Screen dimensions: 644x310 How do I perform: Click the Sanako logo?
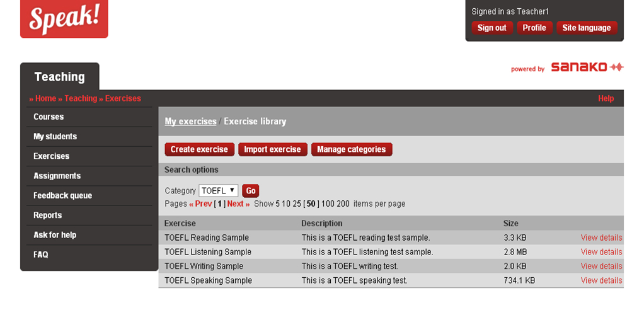587,67
